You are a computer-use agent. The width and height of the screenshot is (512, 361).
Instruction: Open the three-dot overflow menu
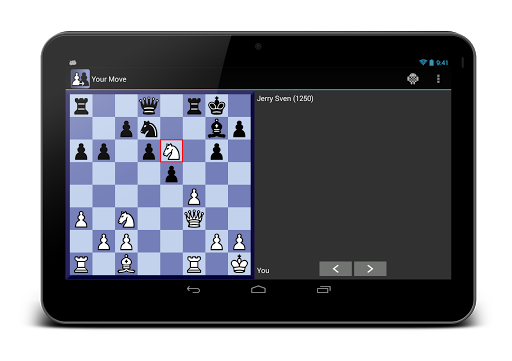click(438, 79)
